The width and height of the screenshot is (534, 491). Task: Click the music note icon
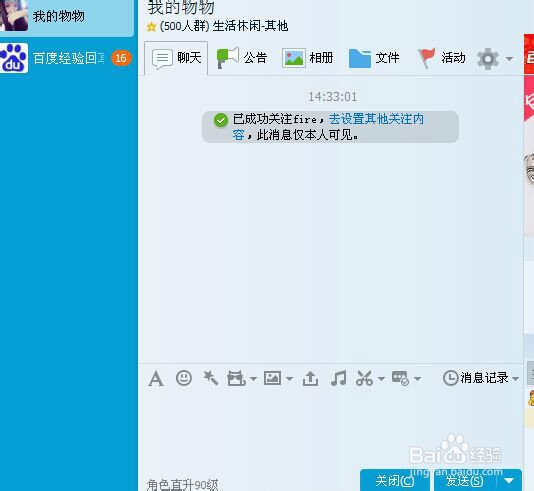click(339, 378)
